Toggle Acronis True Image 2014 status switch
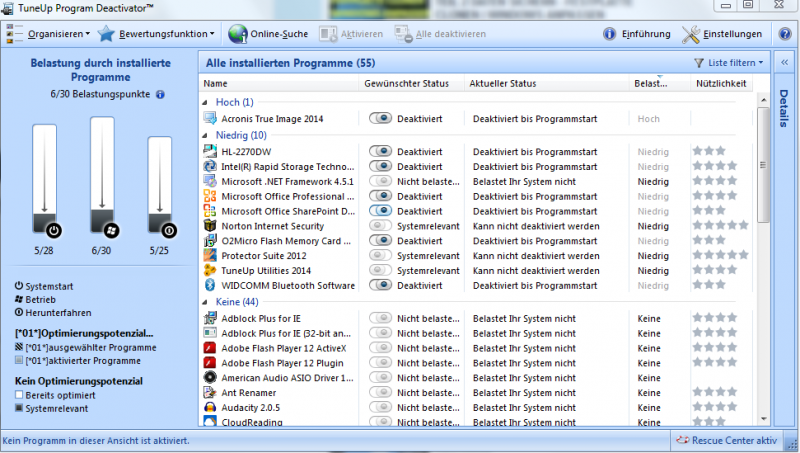 point(381,118)
